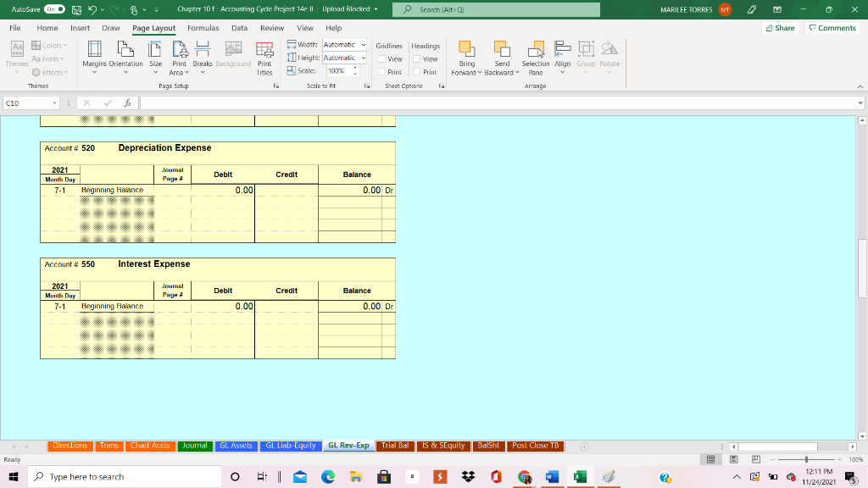
Task: Open theme Effects dropdown
Action: [x=50, y=73]
